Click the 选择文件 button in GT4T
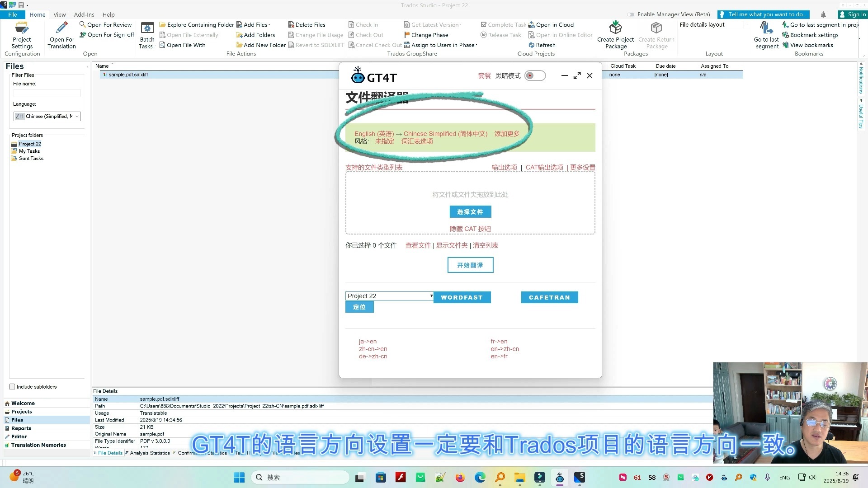Image resolution: width=868 pixels, height=488 pixels. (470, 211)
